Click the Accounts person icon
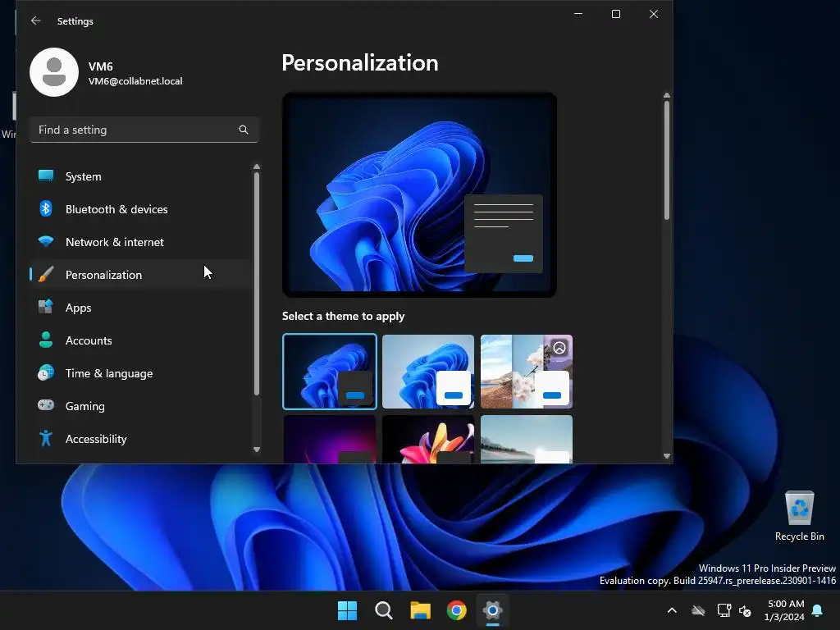This screenshot has width=840, height=630. click(46, 340)
